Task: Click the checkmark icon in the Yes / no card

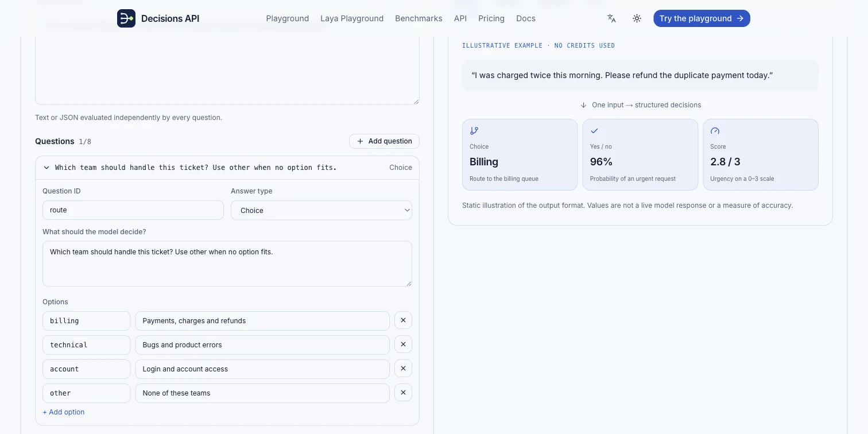Action: [594, 131]
